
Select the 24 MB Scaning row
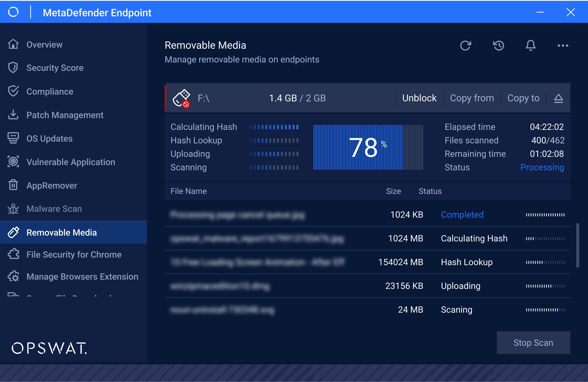tap(367, 310)
